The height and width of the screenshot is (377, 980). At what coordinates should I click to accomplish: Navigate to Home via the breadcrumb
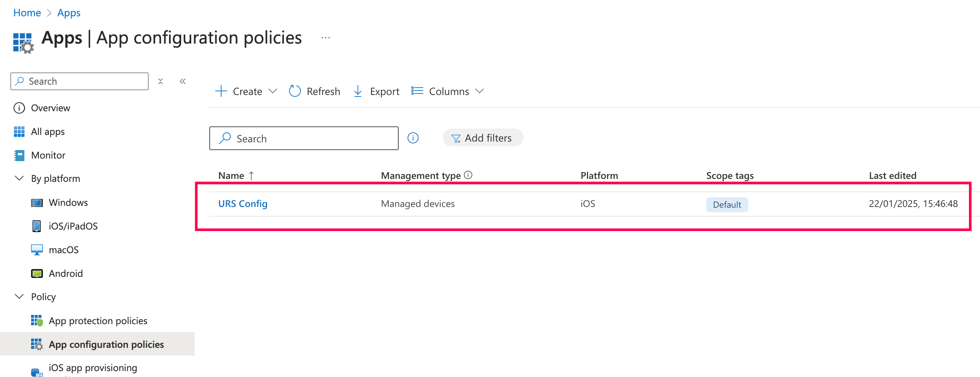click(x=27, y=13)
